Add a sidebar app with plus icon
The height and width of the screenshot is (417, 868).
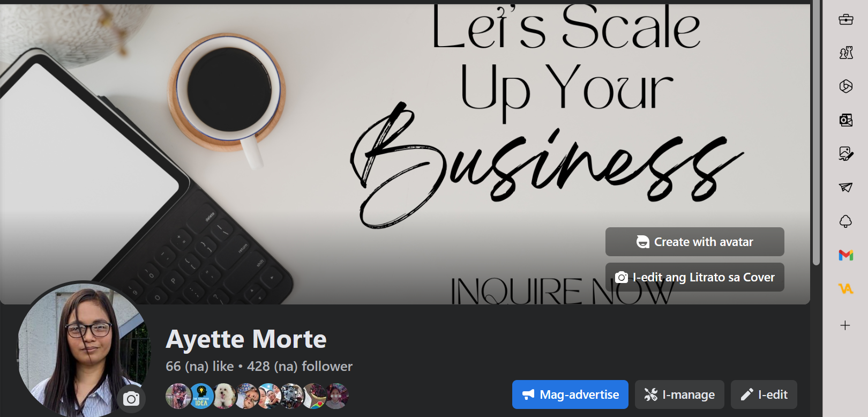tap(845, 325)
